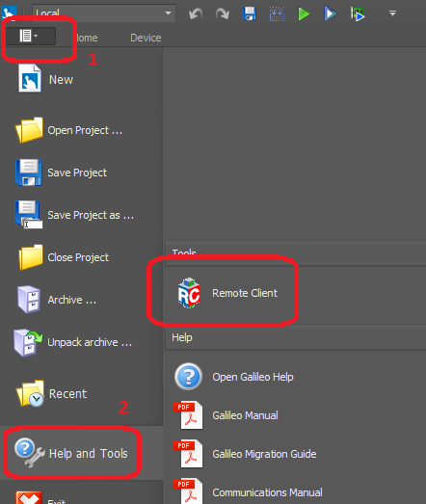Click the blue Play simulation icon
The image size is (426, 504).
coord(331,14)
